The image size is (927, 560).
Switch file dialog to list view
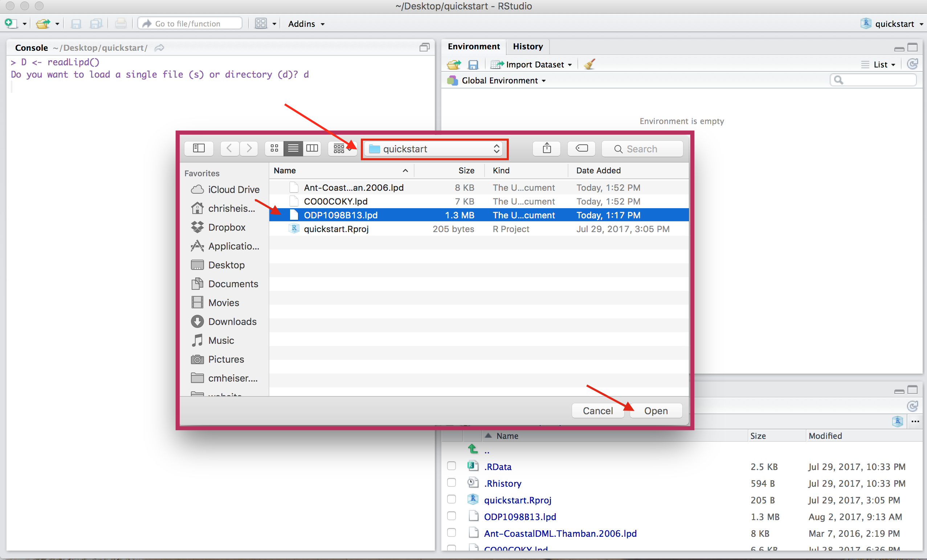293,148
